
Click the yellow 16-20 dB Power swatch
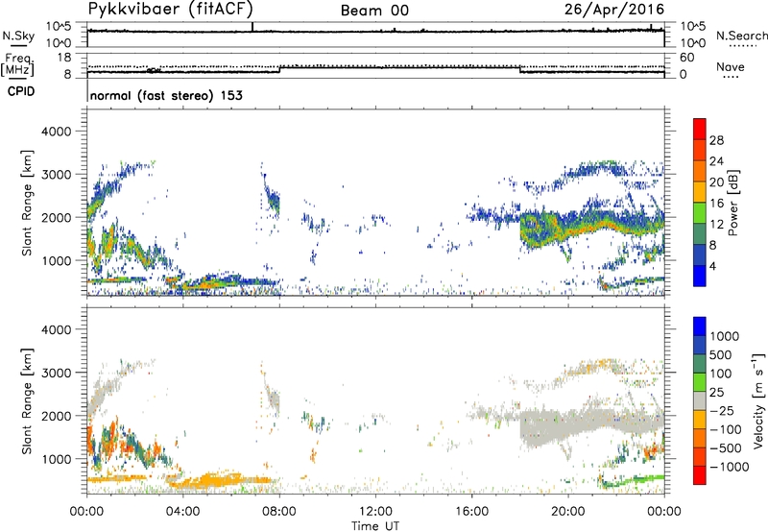click(x=700, y=192)
